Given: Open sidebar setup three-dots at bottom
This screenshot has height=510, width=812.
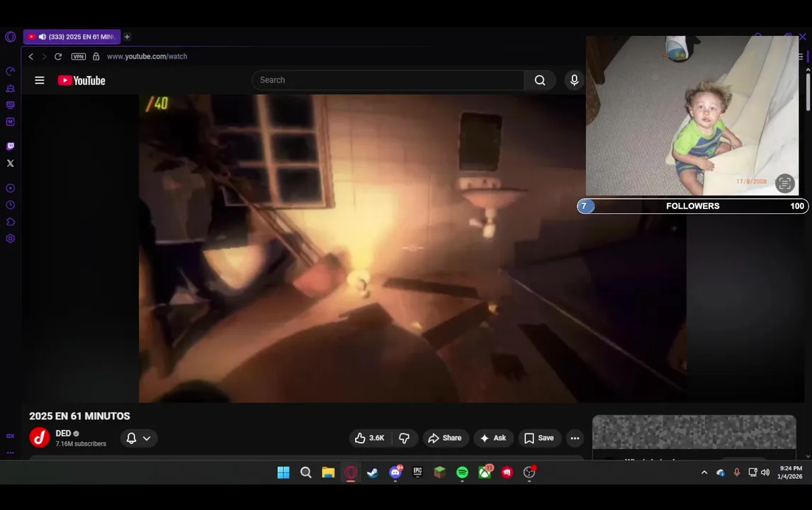Looking at the screenshot, I should [11, 453].
